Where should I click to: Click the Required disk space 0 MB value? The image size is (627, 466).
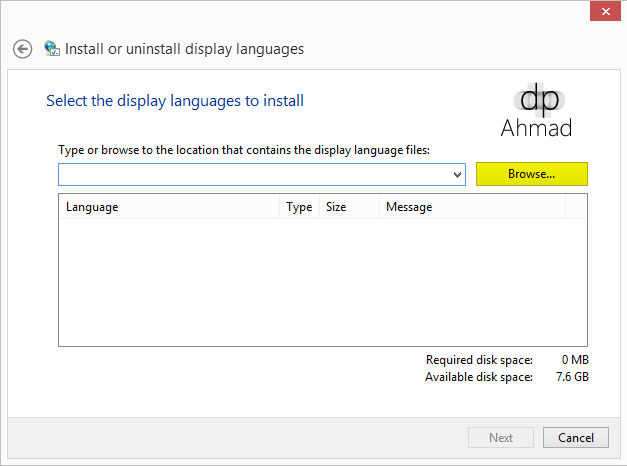pyautogui.click(x=575, y=360)
